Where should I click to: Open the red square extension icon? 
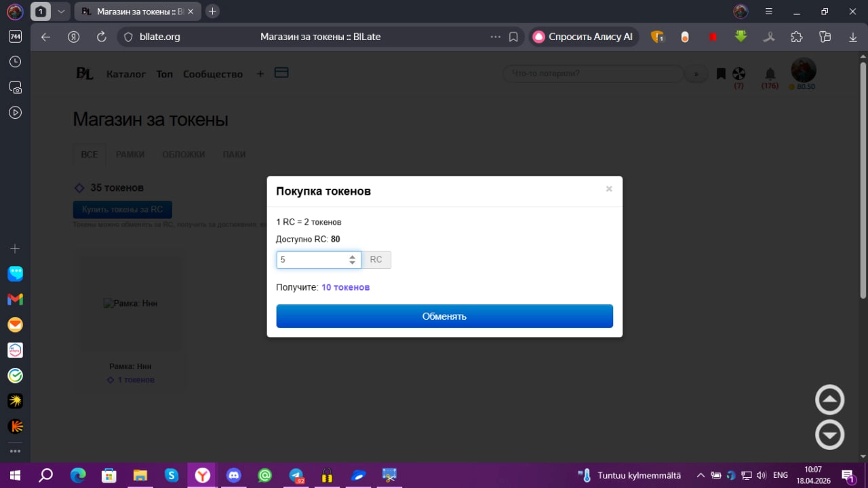(x=713, y=37)
